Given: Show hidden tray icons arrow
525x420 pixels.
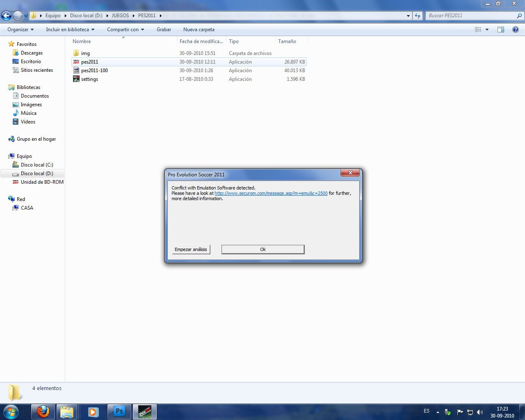Looking at the screenshot, I should tap(438, 412).
